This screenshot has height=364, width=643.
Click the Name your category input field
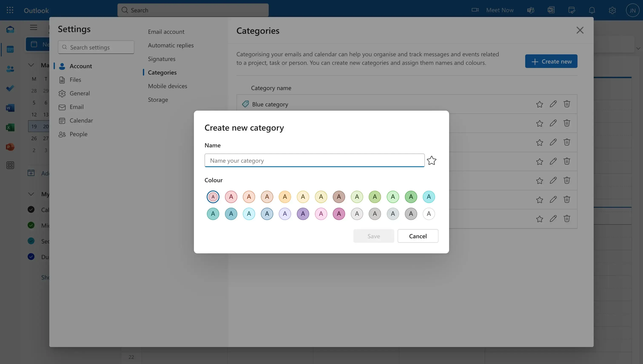pyautogui.click(x=314, y=160)
